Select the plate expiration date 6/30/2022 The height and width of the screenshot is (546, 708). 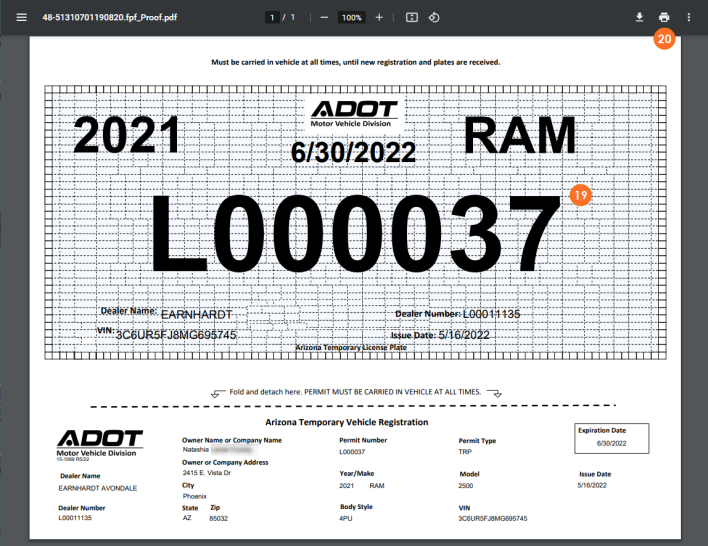353,153
